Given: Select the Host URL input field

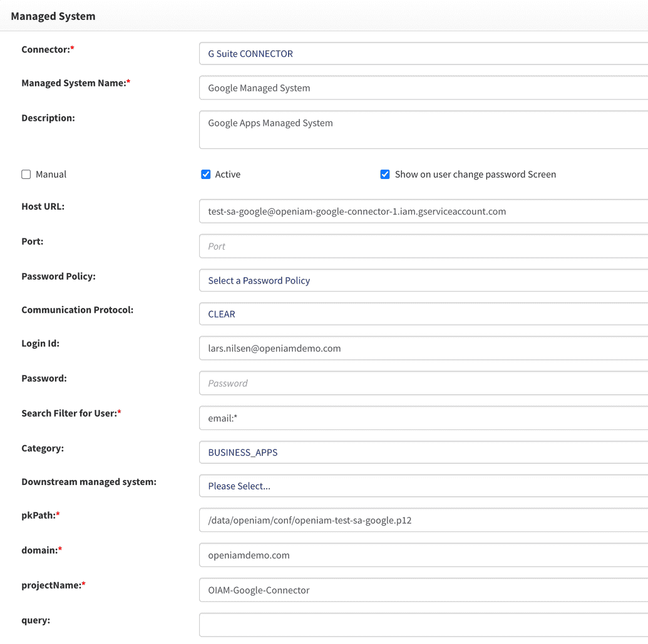Looking at the screenshot, I should pyautogui.click(x=423, y=212).
